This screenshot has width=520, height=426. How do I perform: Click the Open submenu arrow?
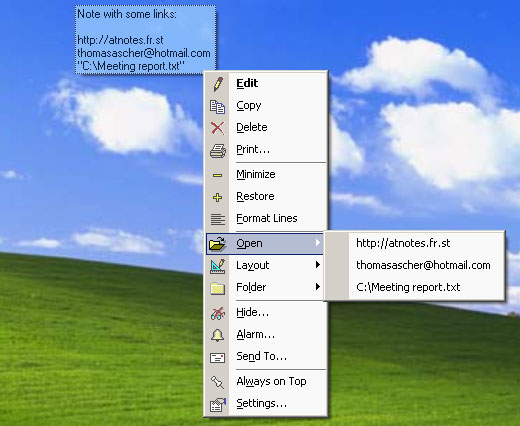pyautogui.click(x=318, y=243)
